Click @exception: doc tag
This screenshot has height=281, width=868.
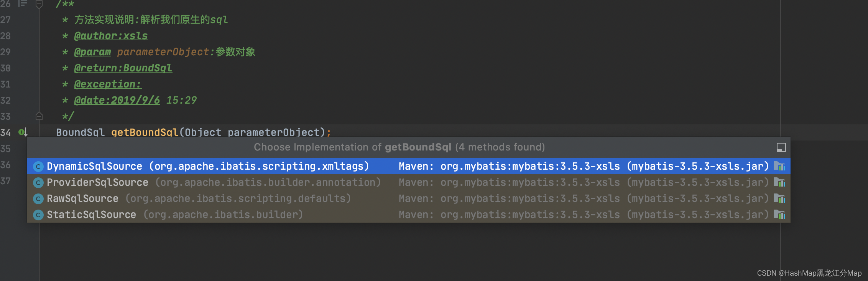(108, 84)
